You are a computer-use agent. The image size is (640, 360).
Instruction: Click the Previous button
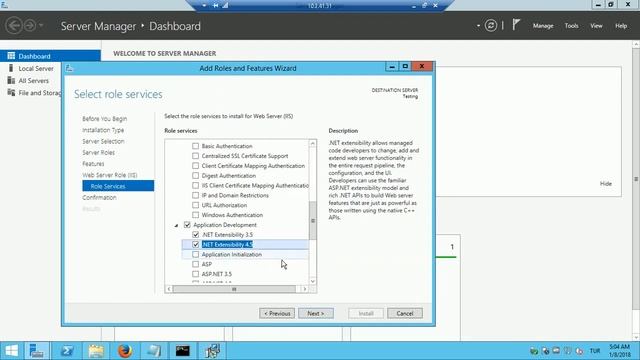coord(277,313)
